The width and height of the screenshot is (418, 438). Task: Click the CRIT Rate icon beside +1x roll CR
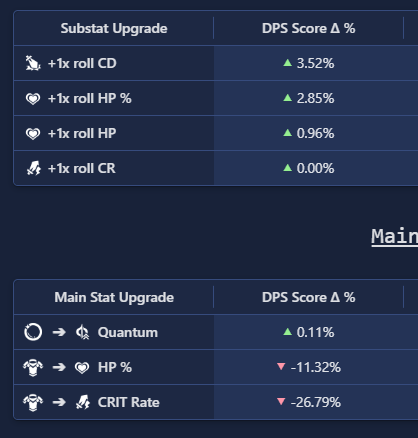click(x=34, y=168)
